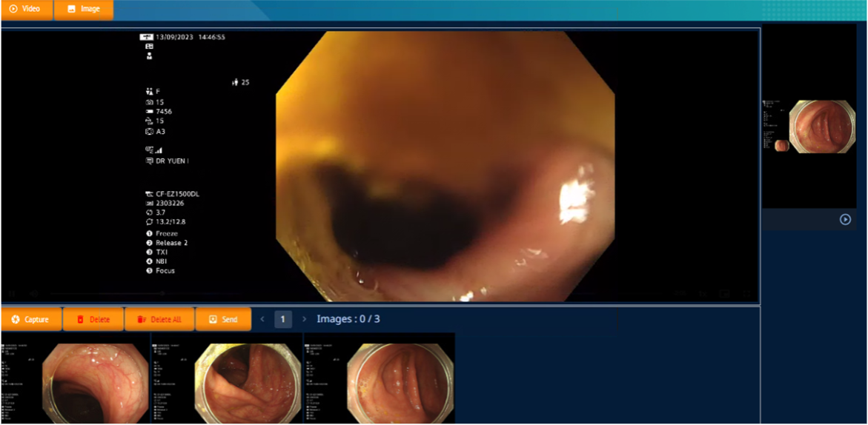Click the Delete All button
868x425 pixels.
pyautogui.click(x=159, y=319)
